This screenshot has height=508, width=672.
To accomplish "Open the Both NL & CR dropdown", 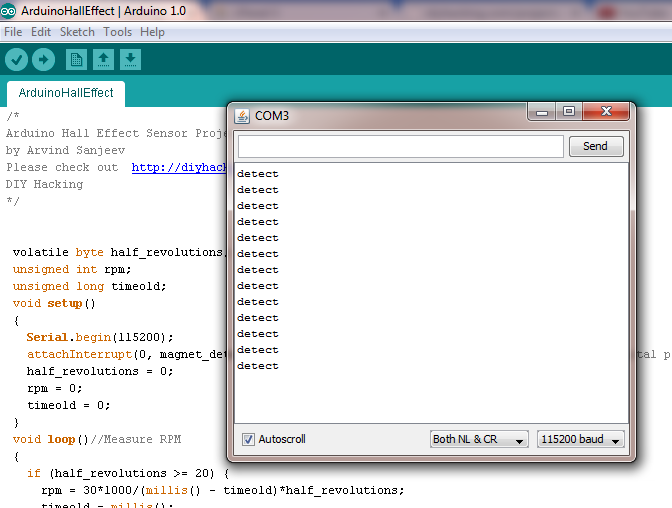I will coord(479,439).
